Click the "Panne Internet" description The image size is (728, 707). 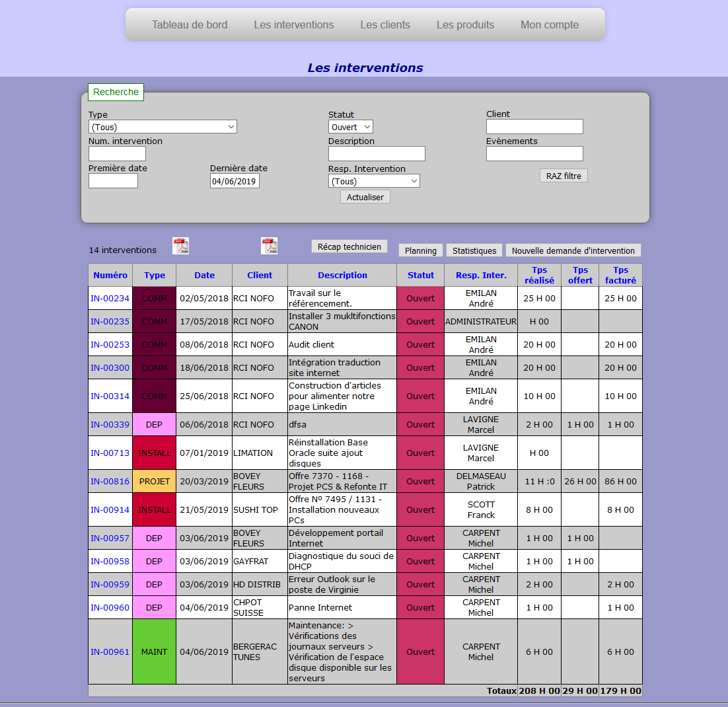[342, 608]
